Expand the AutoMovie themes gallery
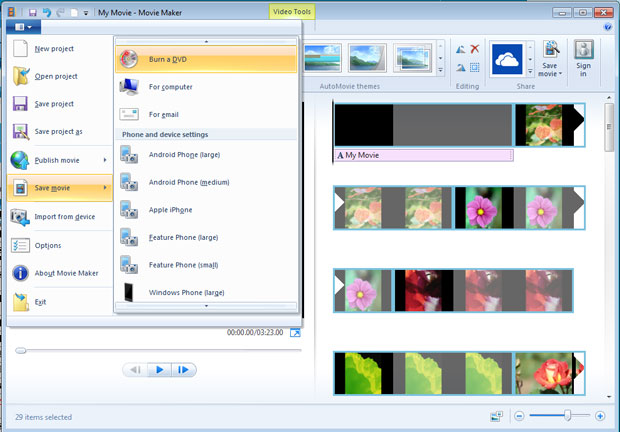 coord(440,70)
